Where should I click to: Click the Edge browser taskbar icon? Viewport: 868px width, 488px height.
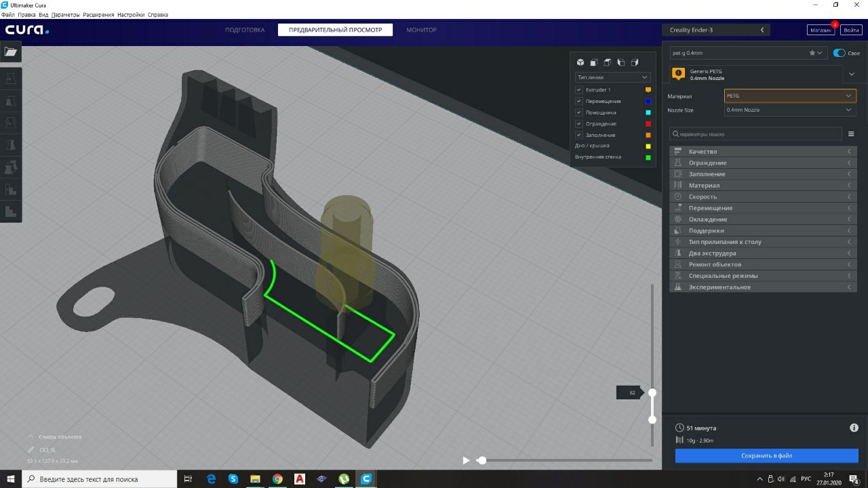(x=211, y=479)
